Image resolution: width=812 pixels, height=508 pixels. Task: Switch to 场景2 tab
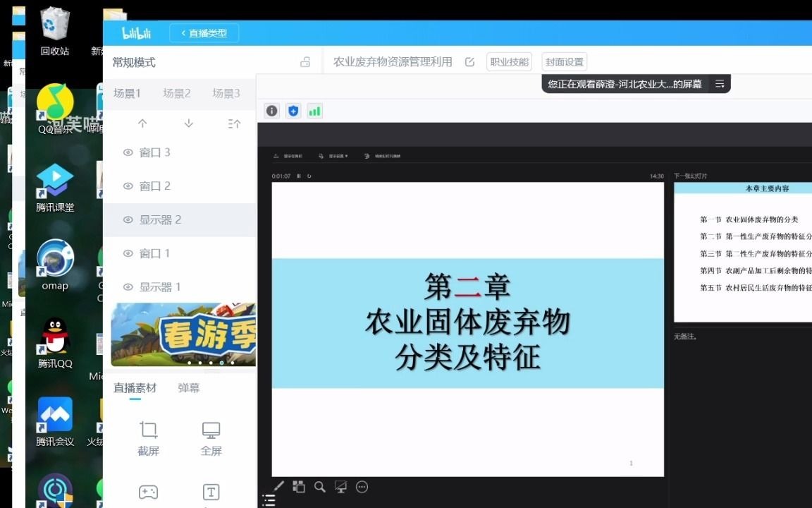click(x=177, y=93)
